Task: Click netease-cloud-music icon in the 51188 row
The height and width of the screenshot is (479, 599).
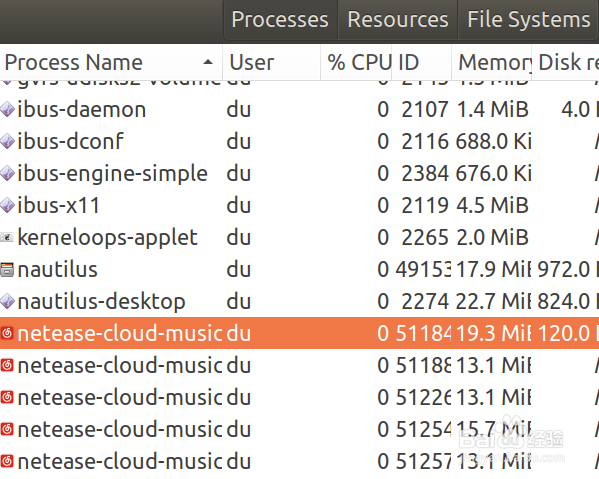Action: (x=7, y=366)
